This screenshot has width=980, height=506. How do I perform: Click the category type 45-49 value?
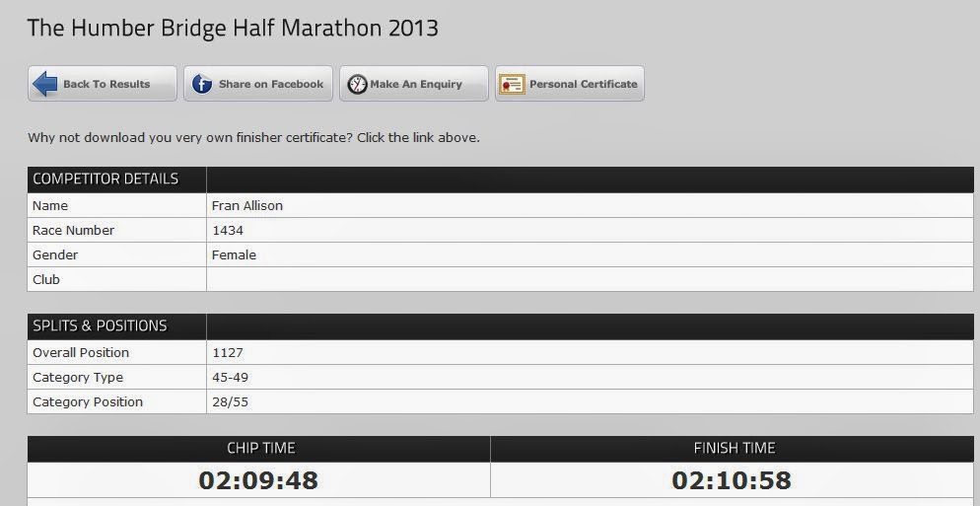pos(231,378)
